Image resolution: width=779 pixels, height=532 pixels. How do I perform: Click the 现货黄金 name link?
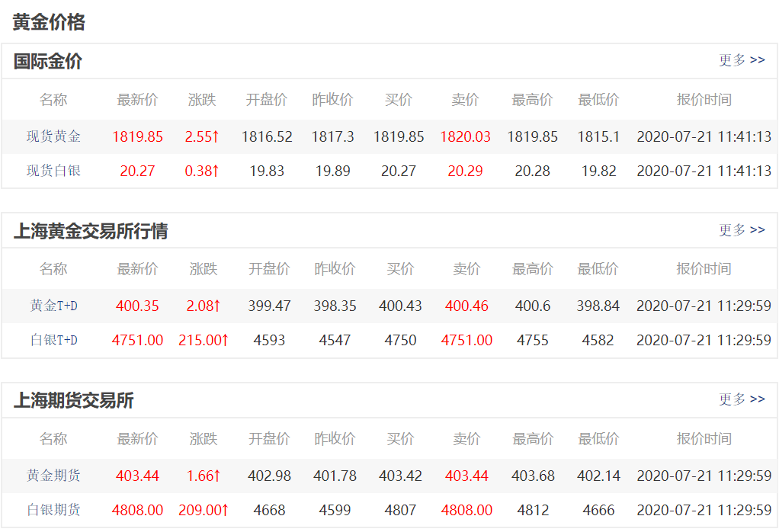click(x=53, y=136)
